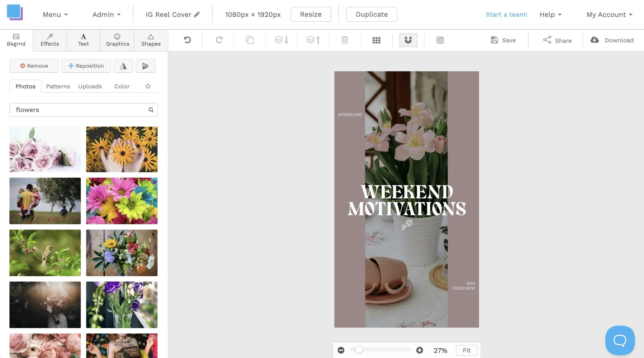Screen dimensions: 644x358
Task: Select the pink roses photo thumbnail
Action: tap(45, 149)
